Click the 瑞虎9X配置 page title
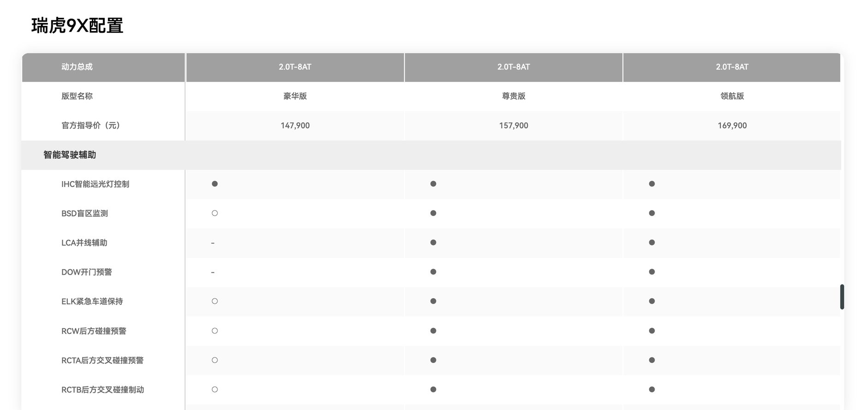This screenshot has width=868, height=410. (77, 26)
